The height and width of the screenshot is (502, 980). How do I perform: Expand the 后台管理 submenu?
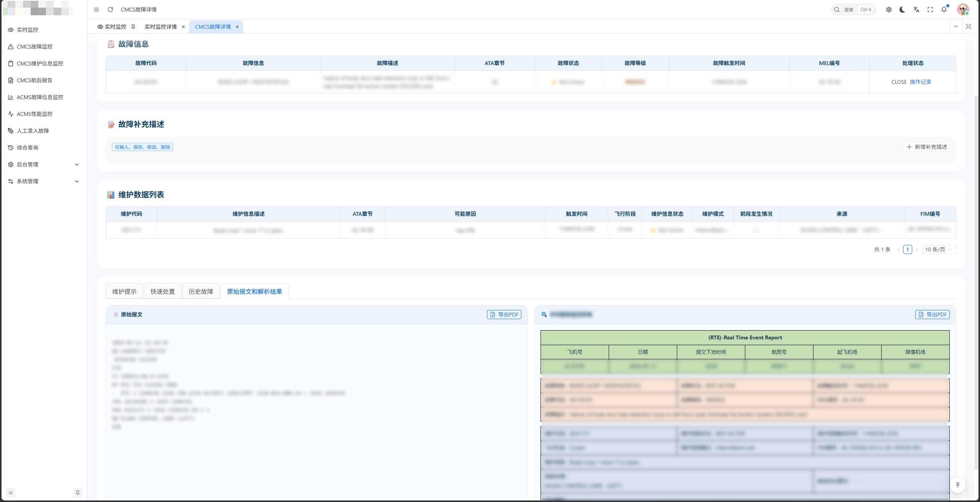tap(44, 165)
